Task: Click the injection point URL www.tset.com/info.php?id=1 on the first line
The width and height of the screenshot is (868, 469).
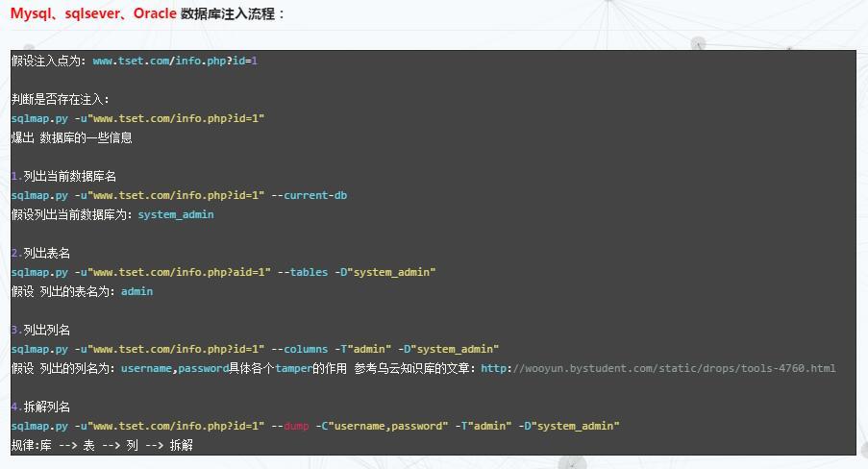Action: pyautogui.click(x=175, y=61)
